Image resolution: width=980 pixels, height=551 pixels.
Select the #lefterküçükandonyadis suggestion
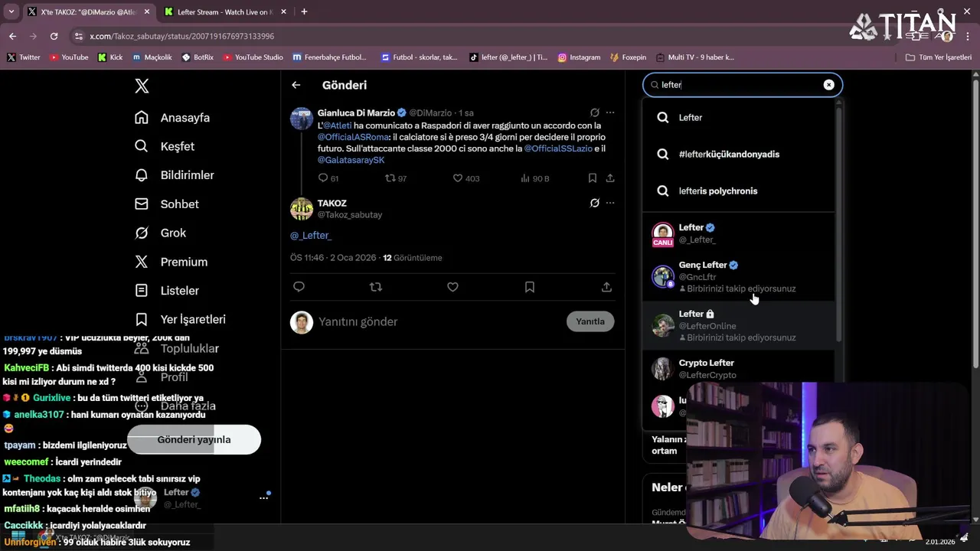[739, 155]
